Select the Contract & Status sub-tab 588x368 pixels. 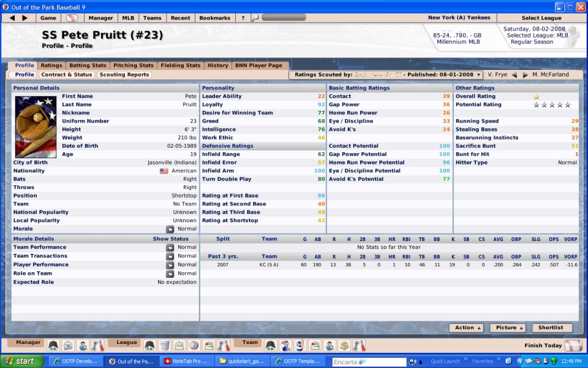pyautogui.click(x=67, y=75)
